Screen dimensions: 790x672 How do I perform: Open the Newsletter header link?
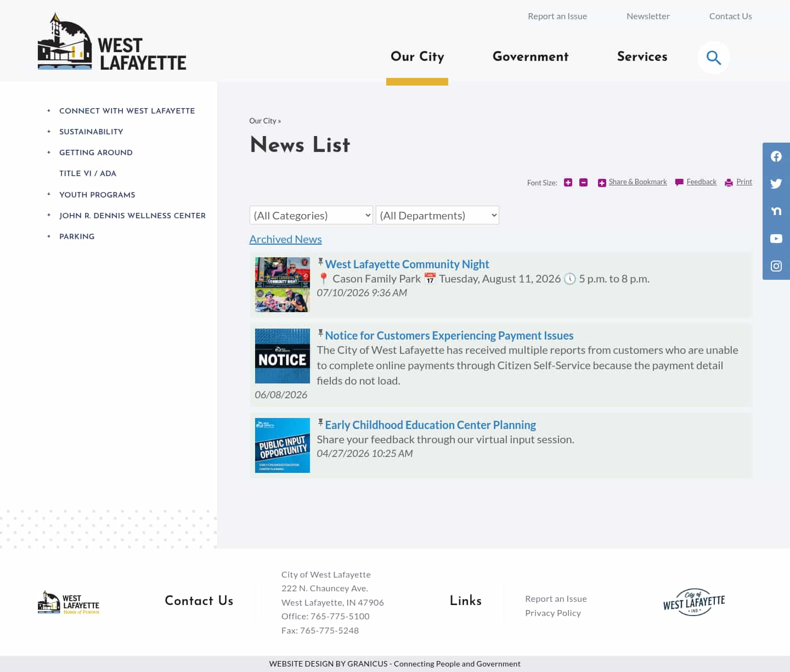click(648, 16)
